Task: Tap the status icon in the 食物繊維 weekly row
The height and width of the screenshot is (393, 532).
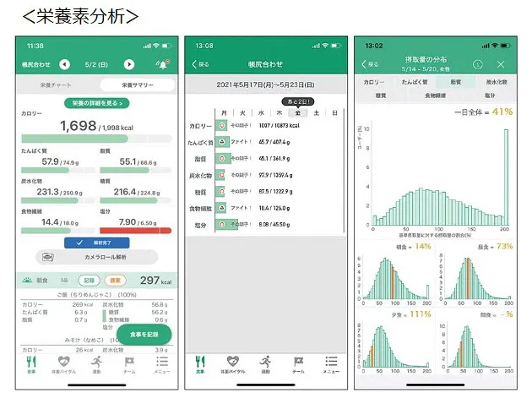Action: tap(221, 208)
